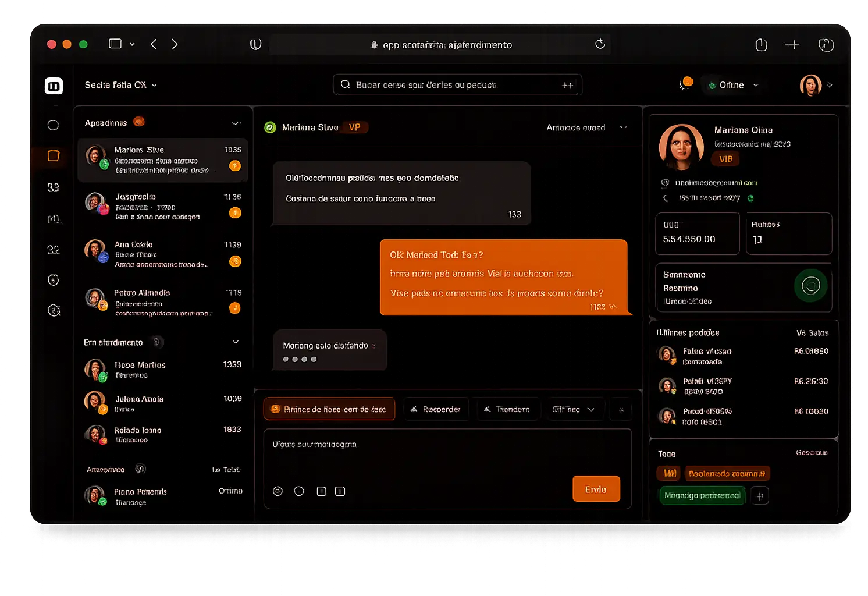
Task: Go forward with the browser forward arrow
Action: [175, 44]
